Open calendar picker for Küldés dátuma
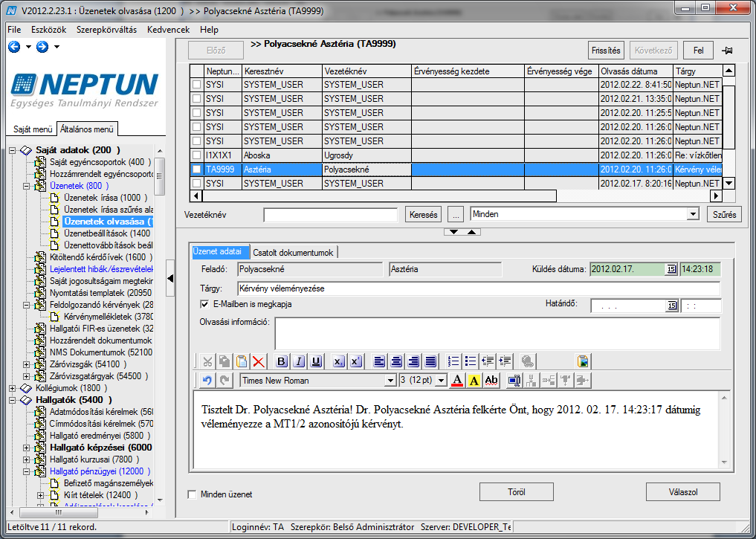 (x=671, y=269)
